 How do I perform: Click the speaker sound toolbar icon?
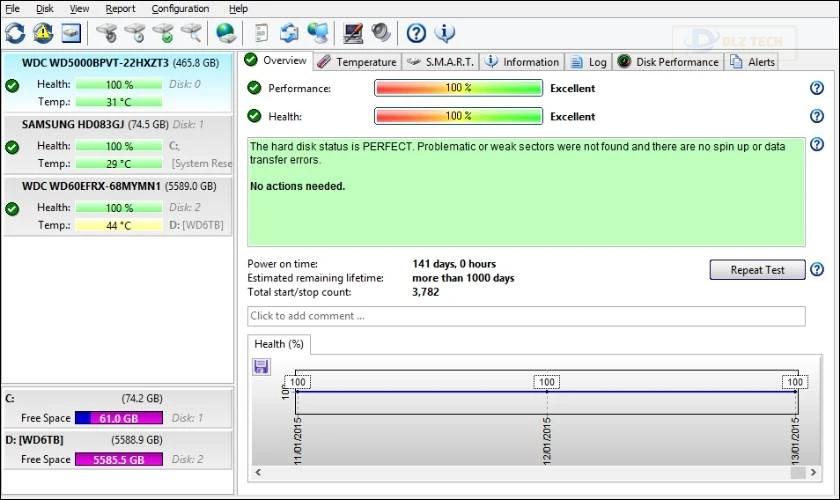tap(381, 33)
